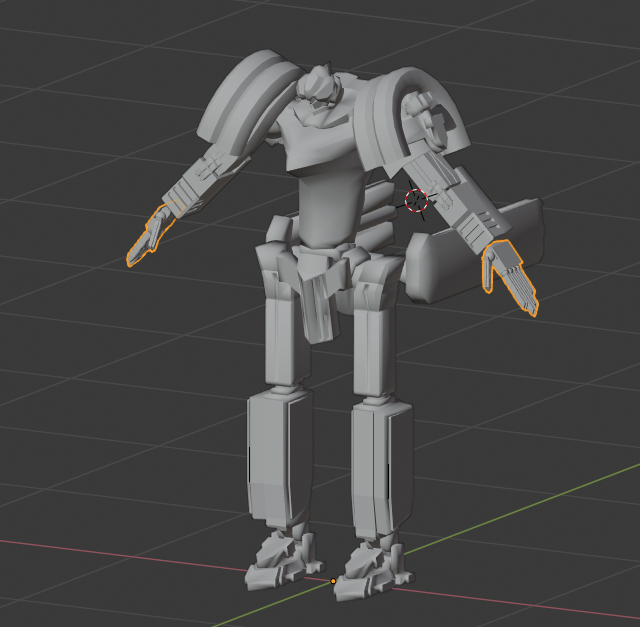Select the orange-outlined hand on the view's right

click(x=509, y=276)
